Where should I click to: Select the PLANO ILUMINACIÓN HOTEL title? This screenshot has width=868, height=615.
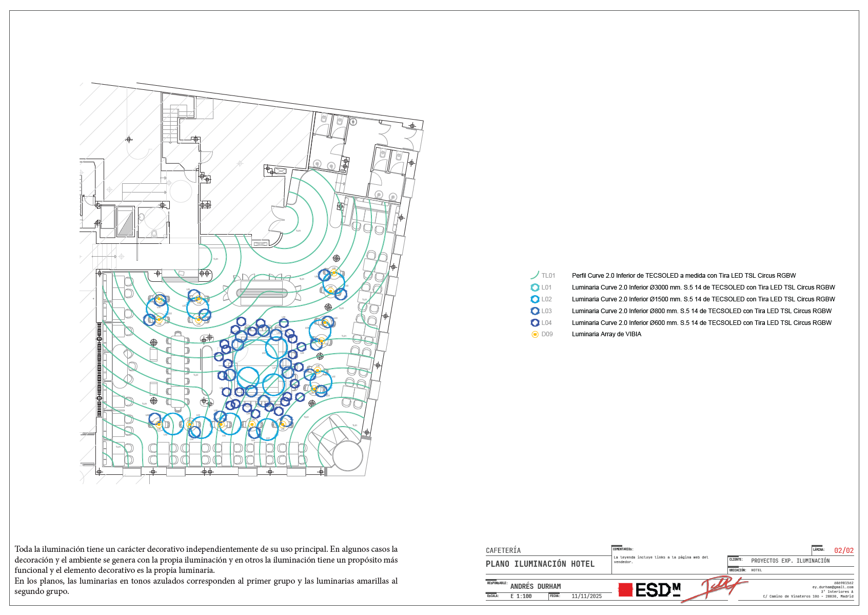(x=540, y=564)
